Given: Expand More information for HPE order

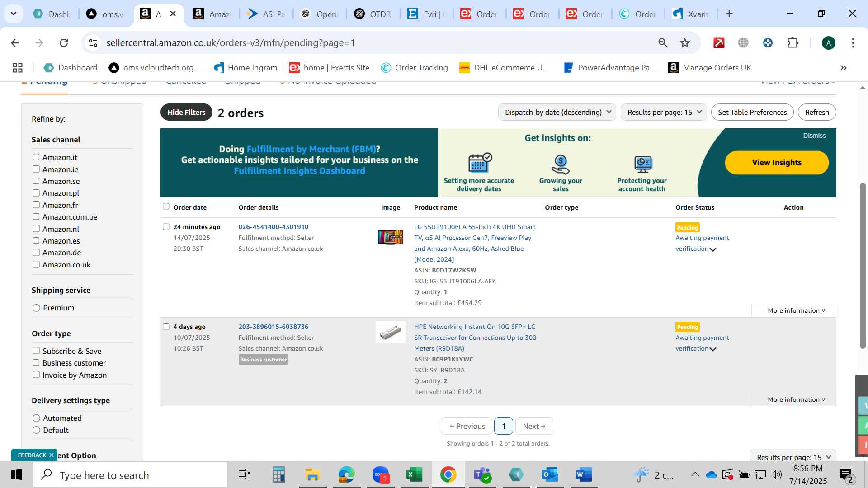Looking at the screenshot, I should pyautogui.click(x=796, y=399).
